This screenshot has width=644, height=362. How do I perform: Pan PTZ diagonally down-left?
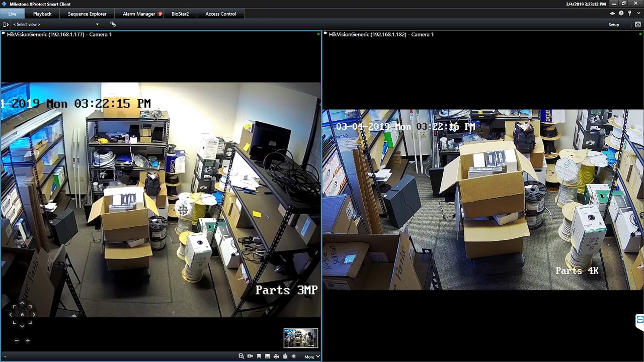click(14, 322)
